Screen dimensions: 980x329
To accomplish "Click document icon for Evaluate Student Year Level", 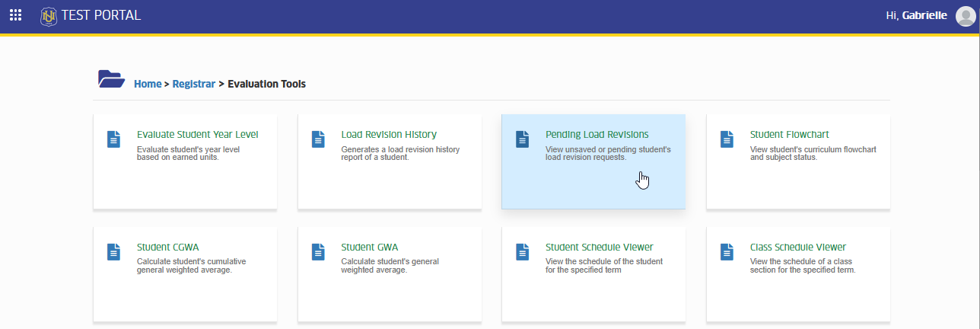I will click(113, 139).
